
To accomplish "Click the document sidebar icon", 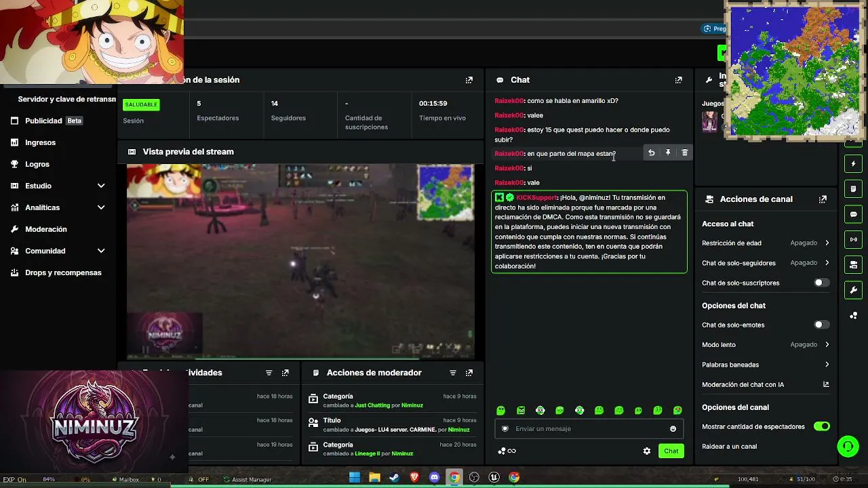I will tap(853, 188).
